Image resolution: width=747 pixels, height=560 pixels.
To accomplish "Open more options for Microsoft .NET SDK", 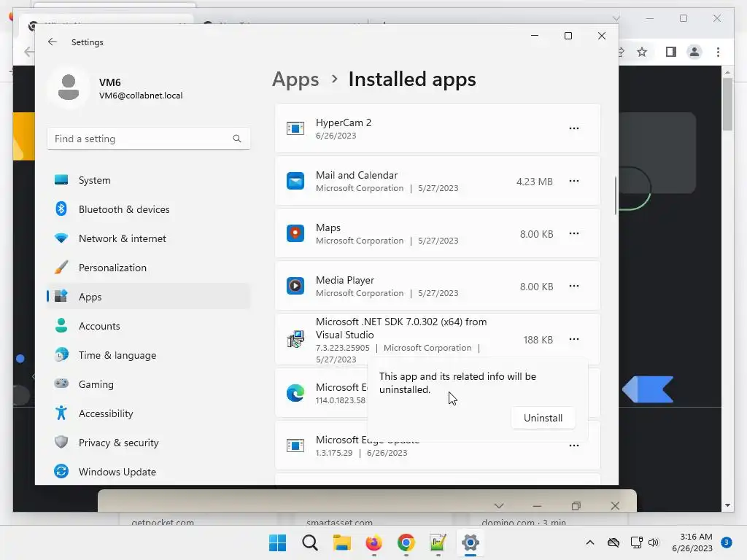I will (x=573, y=339).
